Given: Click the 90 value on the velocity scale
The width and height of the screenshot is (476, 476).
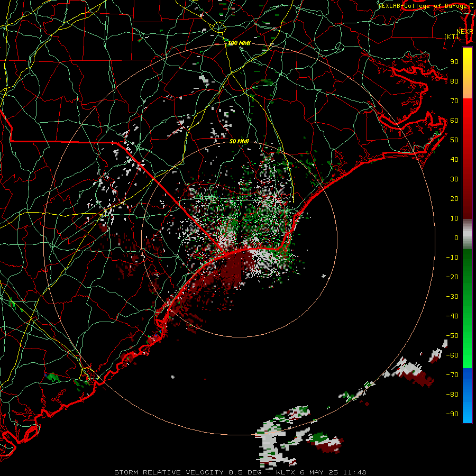Looking at the screenshot, I should [x=454, y=62].
